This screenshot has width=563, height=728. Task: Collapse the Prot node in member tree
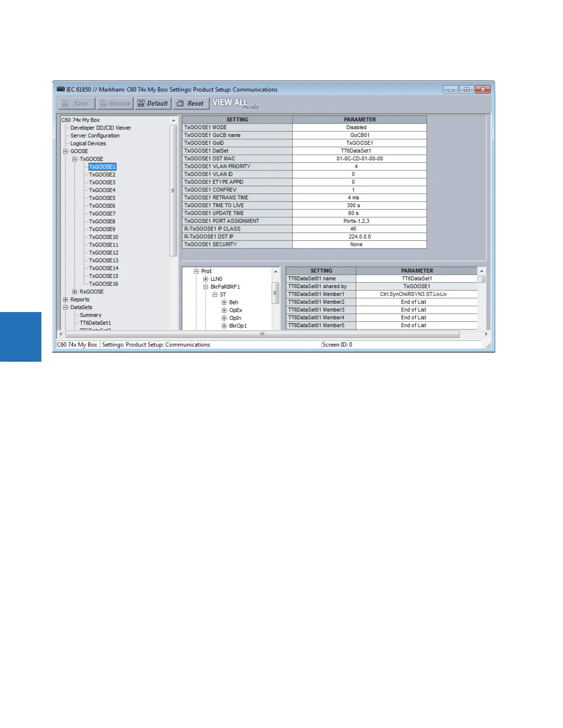click(196, 271)
